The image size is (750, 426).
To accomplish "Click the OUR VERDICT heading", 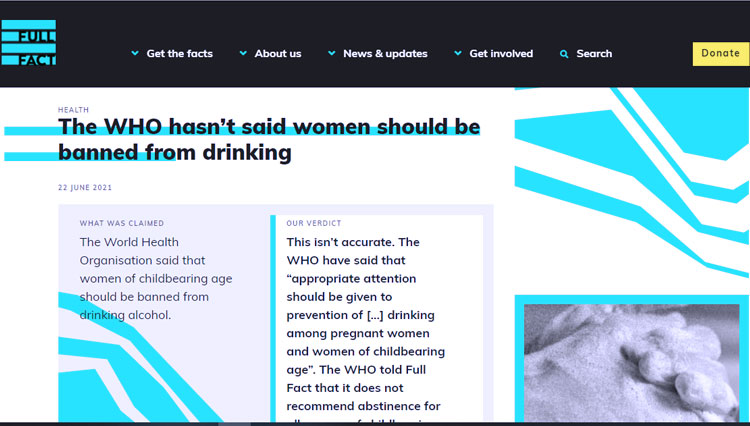I will coord(314,223).
